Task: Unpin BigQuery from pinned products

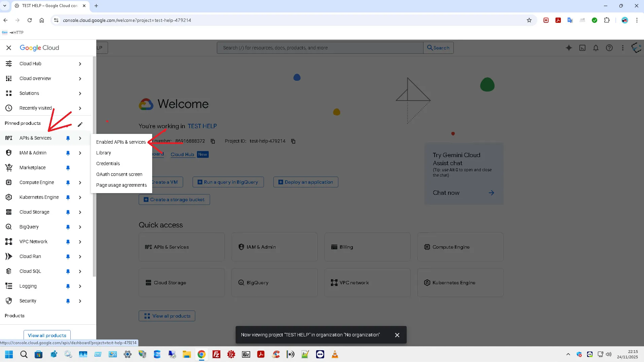Action: coord(68,227)
